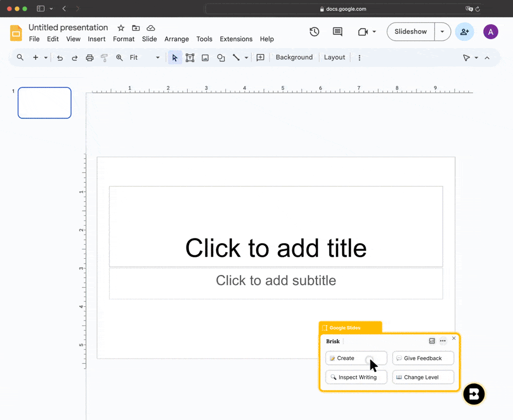
Task: Open the Background settings for slide
Action: pyautogui.click(x=294, y=57)
